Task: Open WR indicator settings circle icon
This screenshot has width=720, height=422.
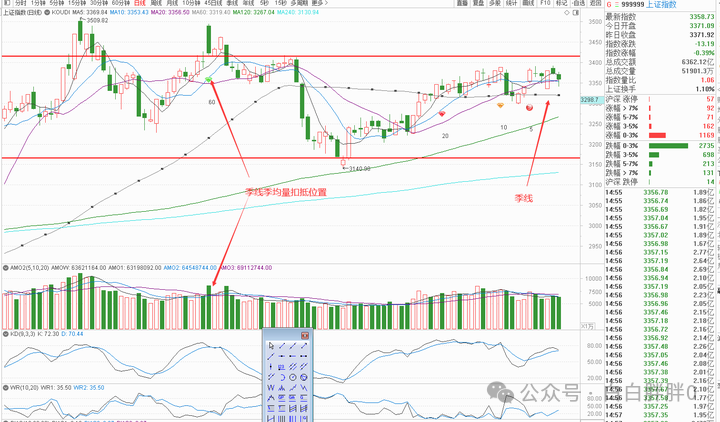Action: [6, 388]
